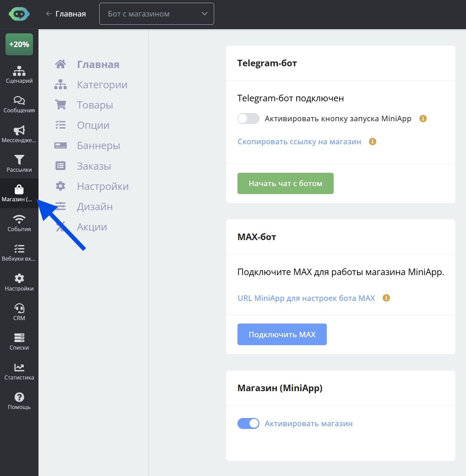The width and height of the screenshot is (466, 476).
Task: Toggle Активировать кнопку запуска MiniApp switch
Action: coord(248,118)
